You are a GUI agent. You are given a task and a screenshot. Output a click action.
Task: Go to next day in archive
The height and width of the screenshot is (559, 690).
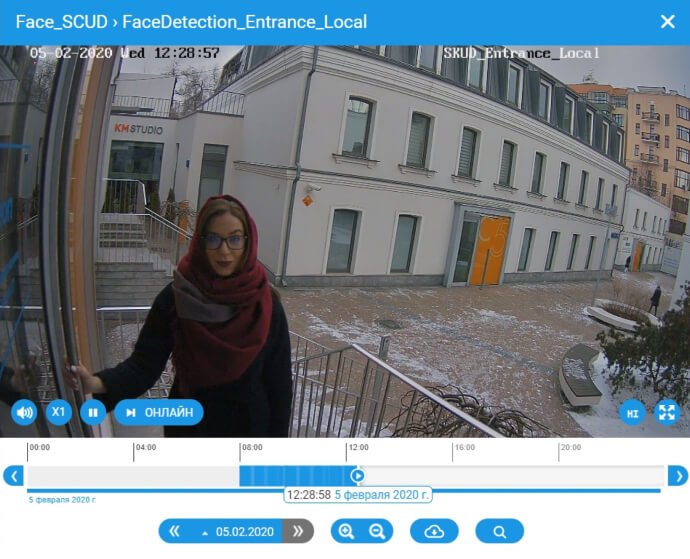coord(297,532)
